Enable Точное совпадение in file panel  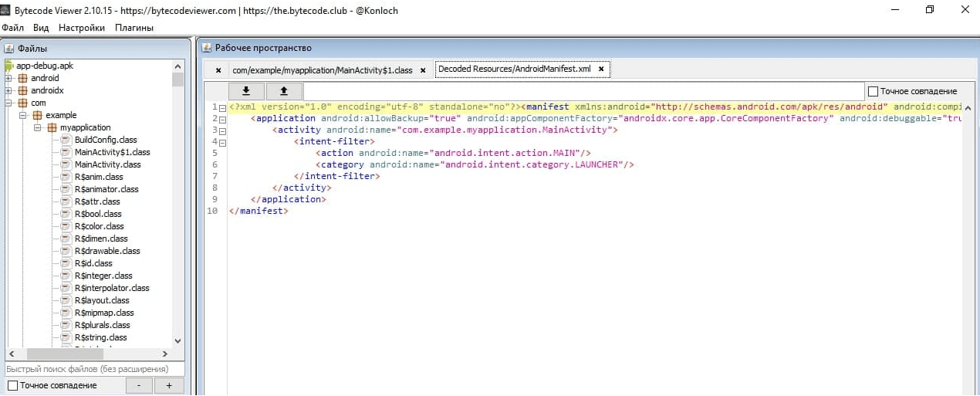tap(12, 385)
